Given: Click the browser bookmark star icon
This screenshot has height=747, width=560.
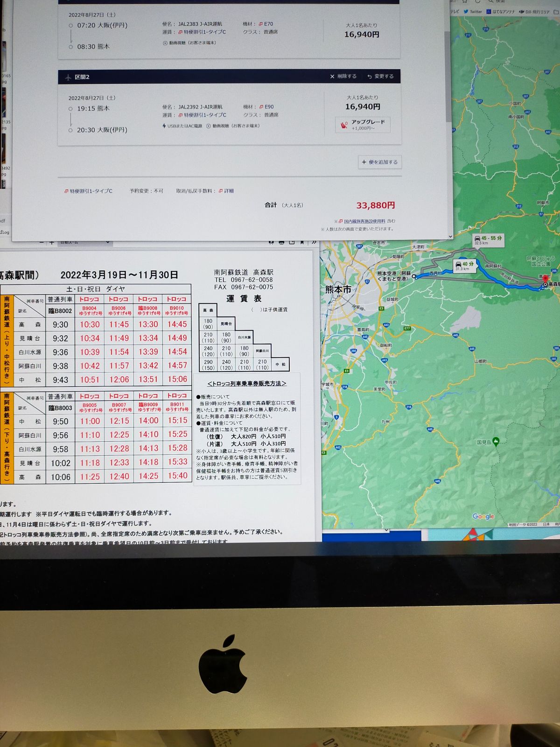Looking at the screenshot, I should pos(465,1).
